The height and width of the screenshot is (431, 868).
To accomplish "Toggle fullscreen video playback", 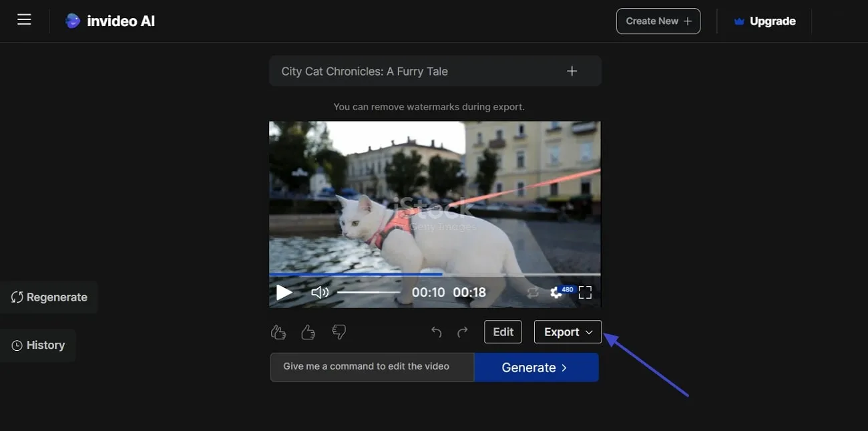I will pyautogui.click(x=585, y=292).
